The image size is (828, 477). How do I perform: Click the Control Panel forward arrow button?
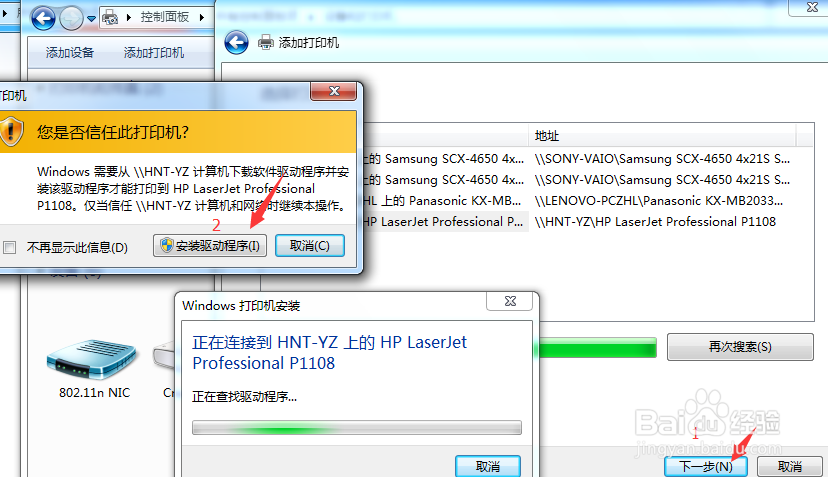[71, 18]
